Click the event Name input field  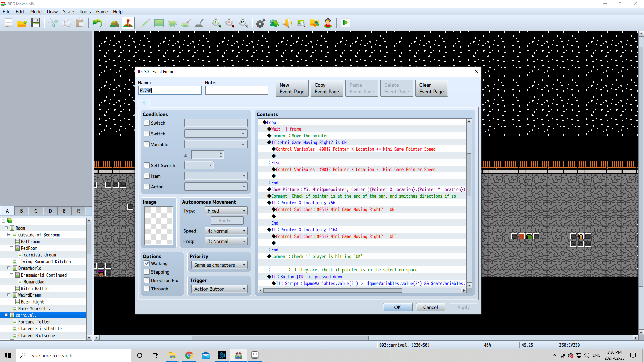(170, 90)
